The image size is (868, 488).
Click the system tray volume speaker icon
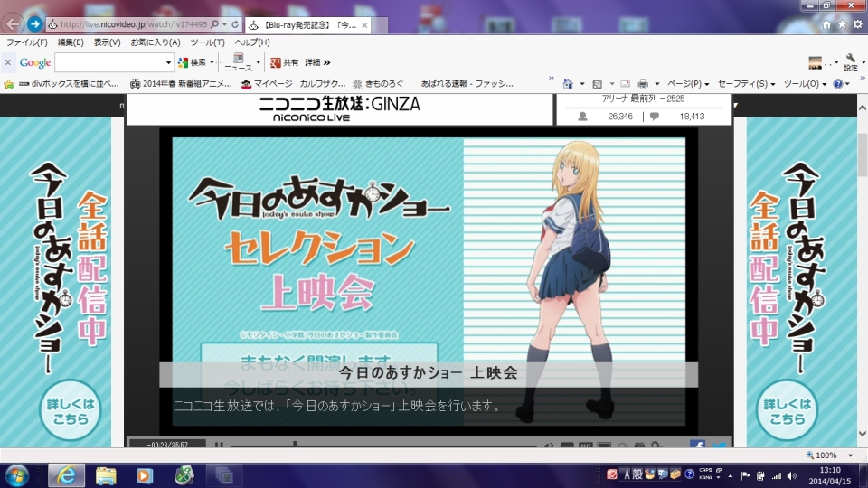point(792,476)
